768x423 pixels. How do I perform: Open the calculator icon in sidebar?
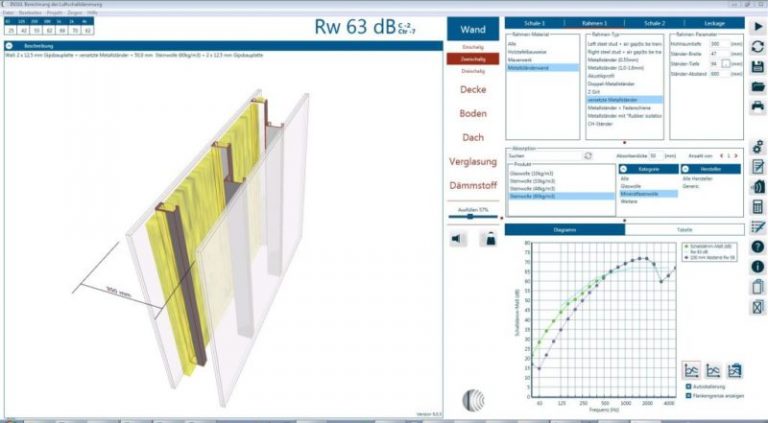point(757,206)
